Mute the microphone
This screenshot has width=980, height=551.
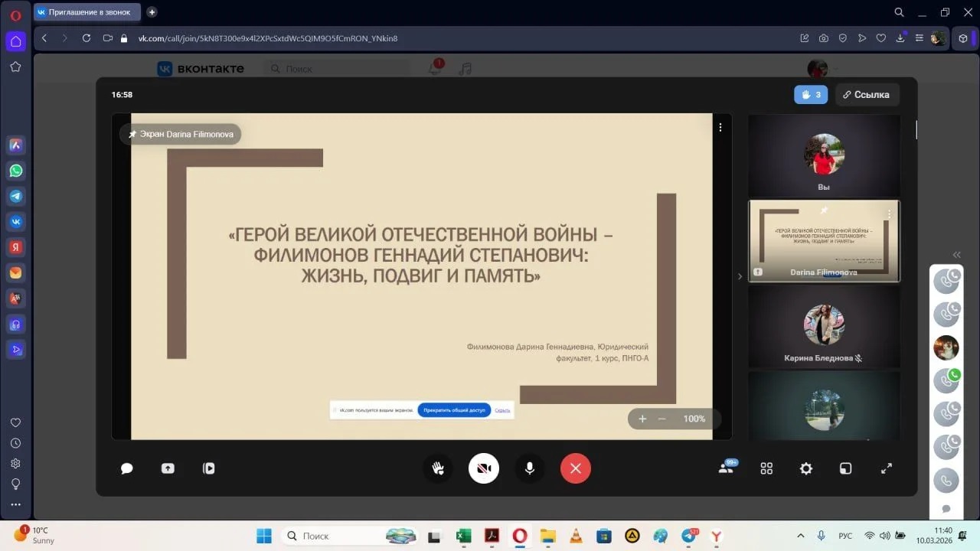pyautogui.click(x=529, y=468)
